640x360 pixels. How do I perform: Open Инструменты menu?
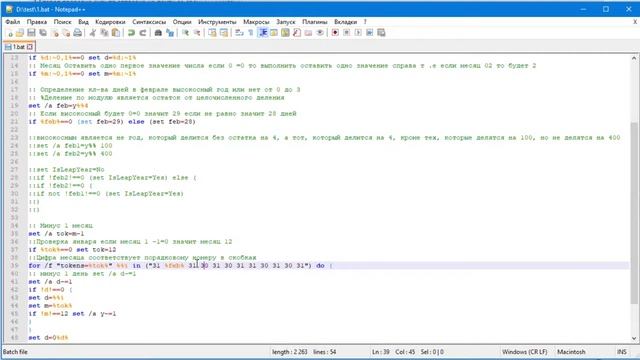(217, 22)
